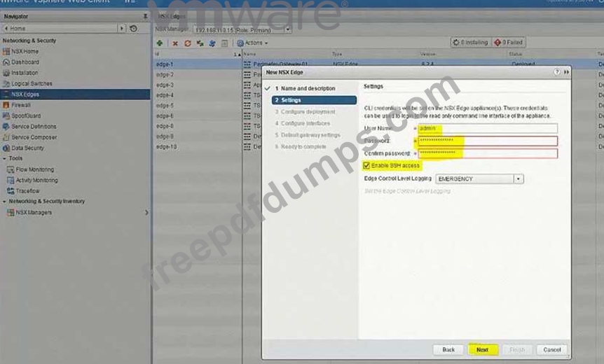Click the Finish button
The image size is (604, 364).
click(517, 350)
